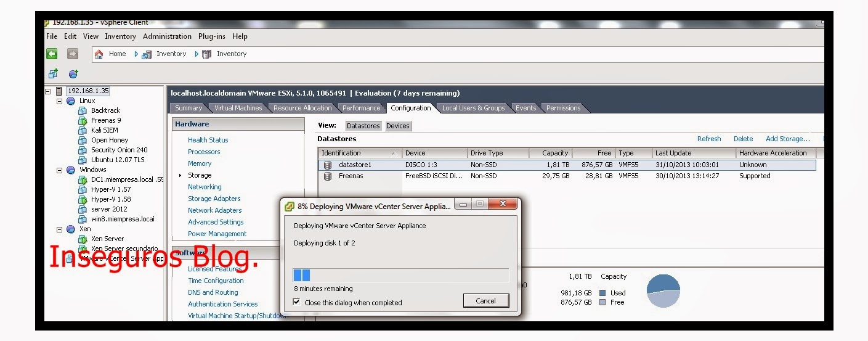Click the Freenas datastore icon
The height and width of the screenshot is (341, 868).
point(328,176)
